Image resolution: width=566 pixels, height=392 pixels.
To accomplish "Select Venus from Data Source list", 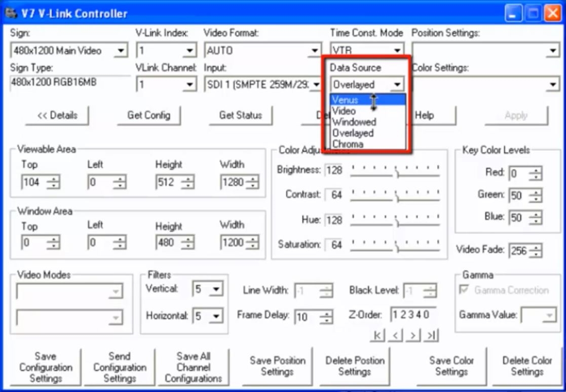I will 346,100.
